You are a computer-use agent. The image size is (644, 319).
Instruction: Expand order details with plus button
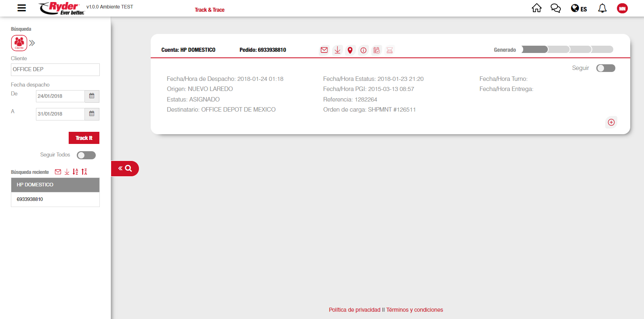(611, 122)
